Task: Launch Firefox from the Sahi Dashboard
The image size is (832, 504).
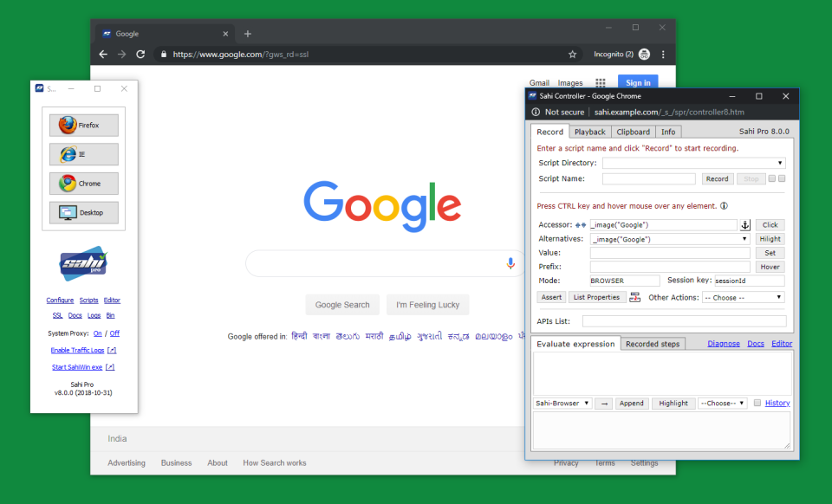Action: click(x=83, y=125)
